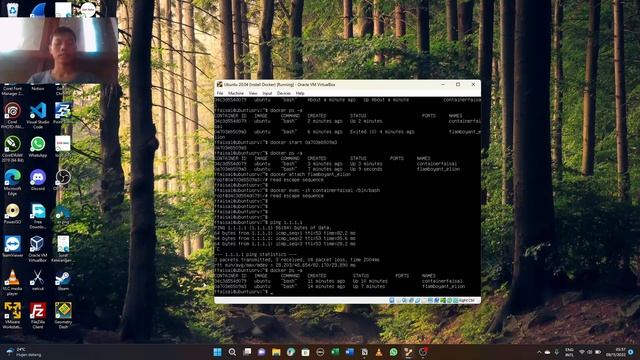Open Excel from taskbar
Viewport: 640px width, 360px height.
pos(335,352)
